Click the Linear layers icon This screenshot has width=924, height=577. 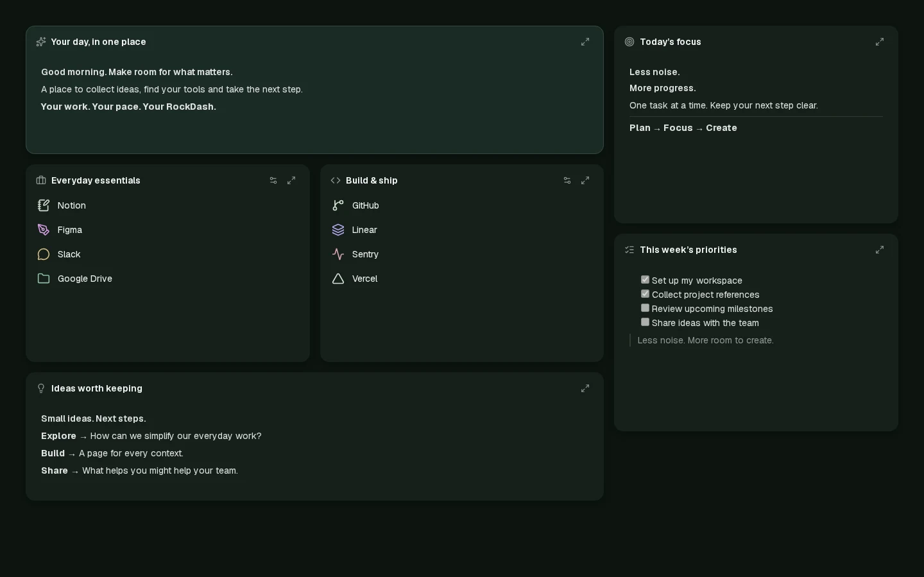pyautogui.click(x=338, y=230)
